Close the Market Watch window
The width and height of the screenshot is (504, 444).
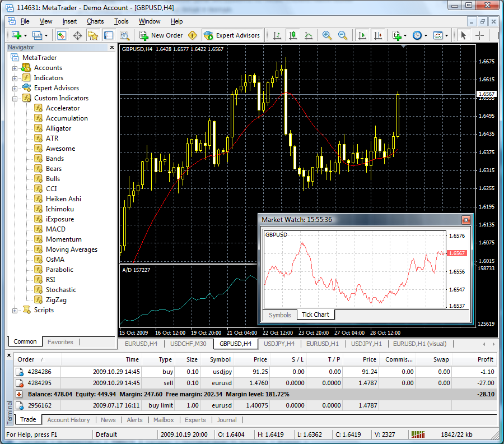(466, 220)
